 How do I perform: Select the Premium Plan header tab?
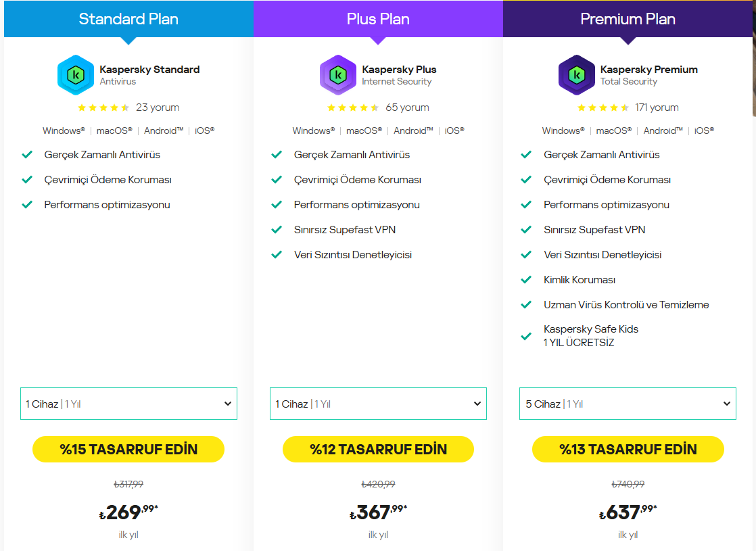tap(628, 19)
